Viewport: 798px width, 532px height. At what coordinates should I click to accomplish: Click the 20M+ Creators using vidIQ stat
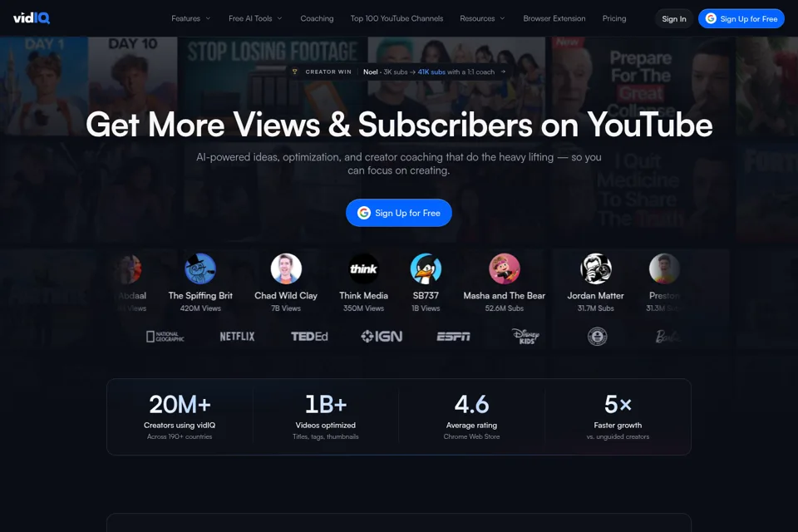click(180, 417)
